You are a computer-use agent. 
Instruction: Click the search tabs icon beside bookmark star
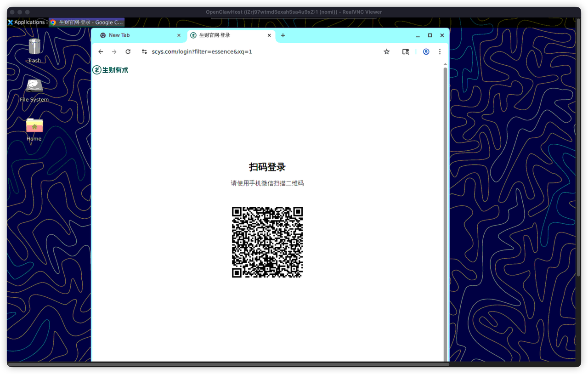click(x=406, y=52)
